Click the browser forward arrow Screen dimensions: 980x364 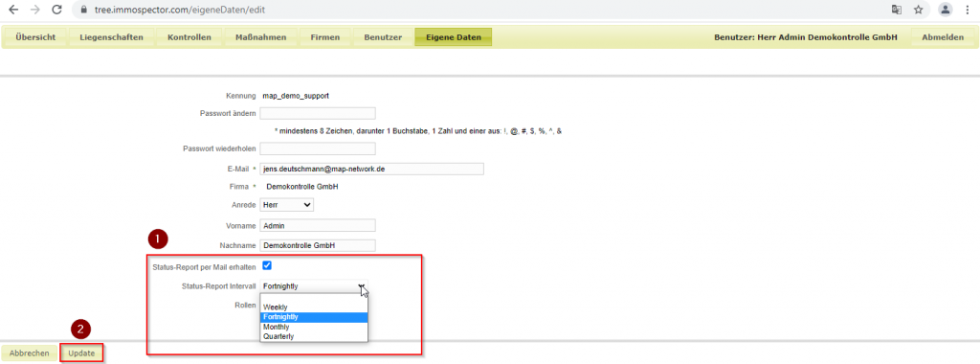point(35,10)
